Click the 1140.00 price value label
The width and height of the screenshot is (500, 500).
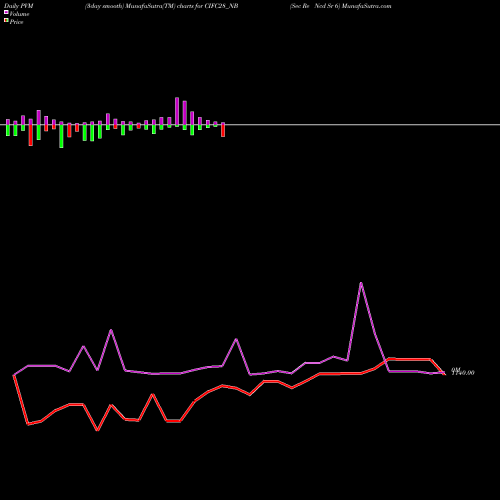coord(463,373)
